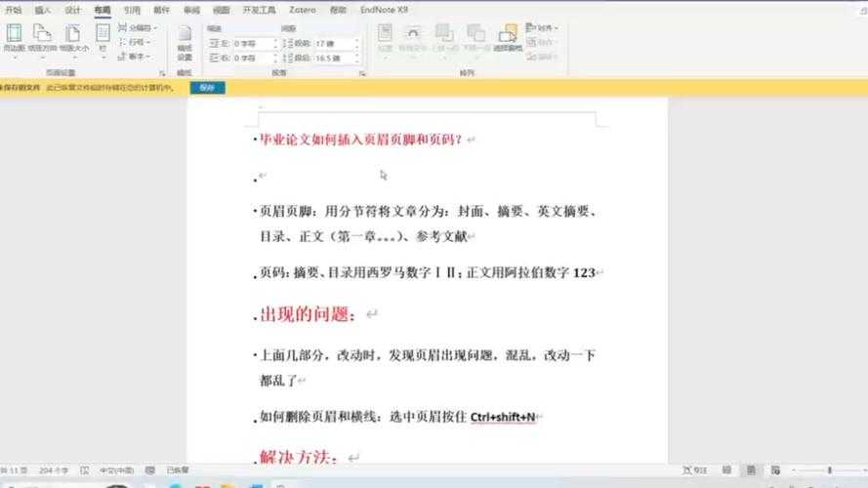868x488 pixels.
Task: Step the right indent value spinner
Action: tap(274, 58)
